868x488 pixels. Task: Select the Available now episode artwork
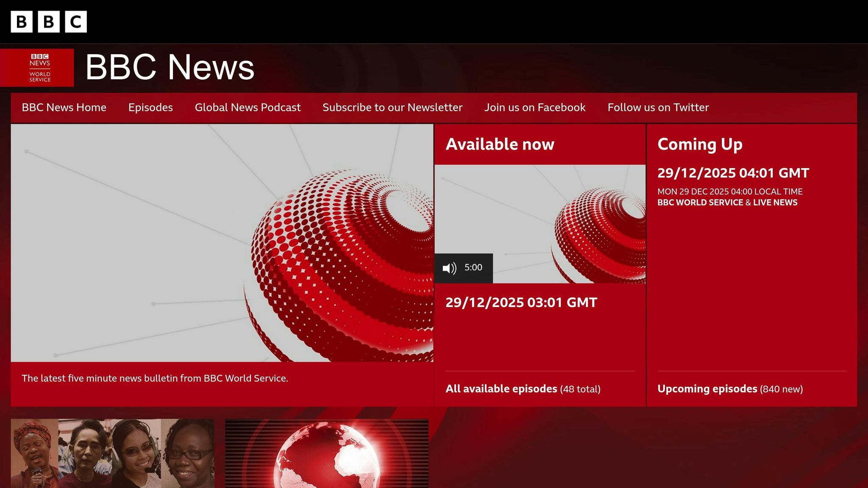coord(540,220)
